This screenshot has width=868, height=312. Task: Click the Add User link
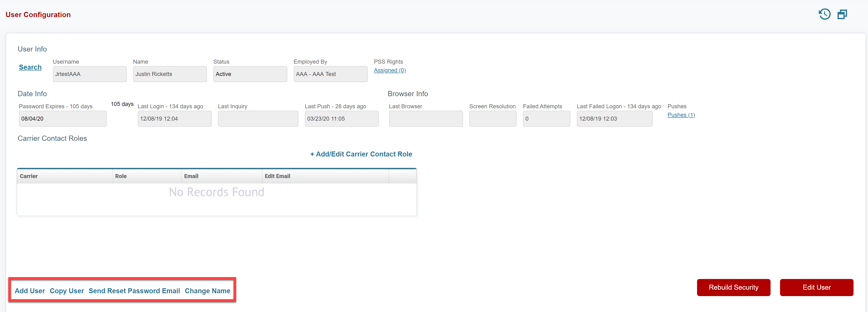(x=30, y=290)
